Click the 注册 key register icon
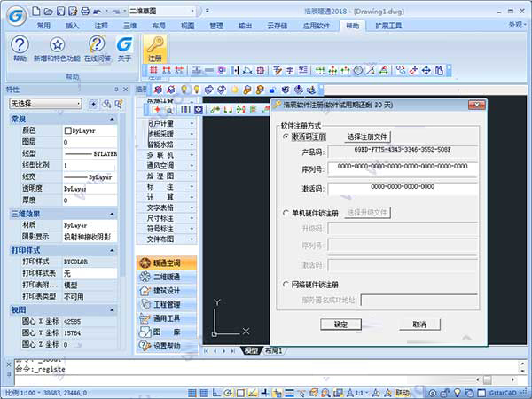 point(155,49)
